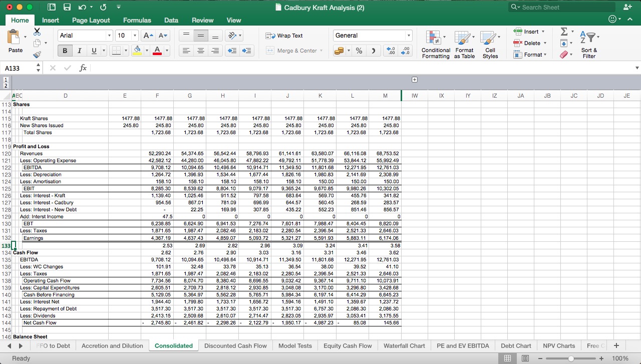Screen dimensions: 641x364
Task: Click the Undo arrow in the title bar
Action: (83, 8)
